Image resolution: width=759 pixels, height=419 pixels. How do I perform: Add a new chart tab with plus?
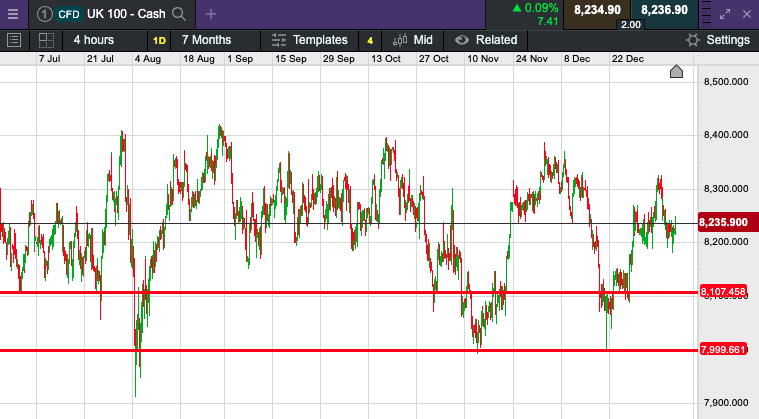(x=211, y=14)
